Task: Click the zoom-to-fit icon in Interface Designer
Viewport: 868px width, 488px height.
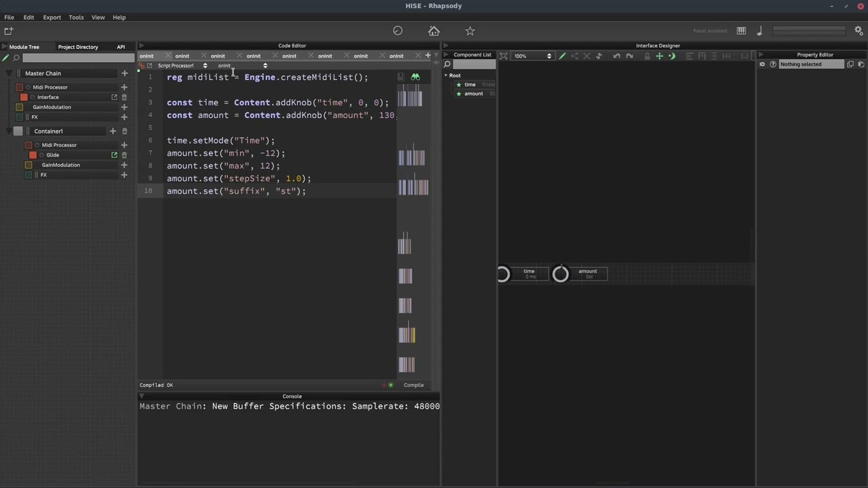Action: pos(504,56)
